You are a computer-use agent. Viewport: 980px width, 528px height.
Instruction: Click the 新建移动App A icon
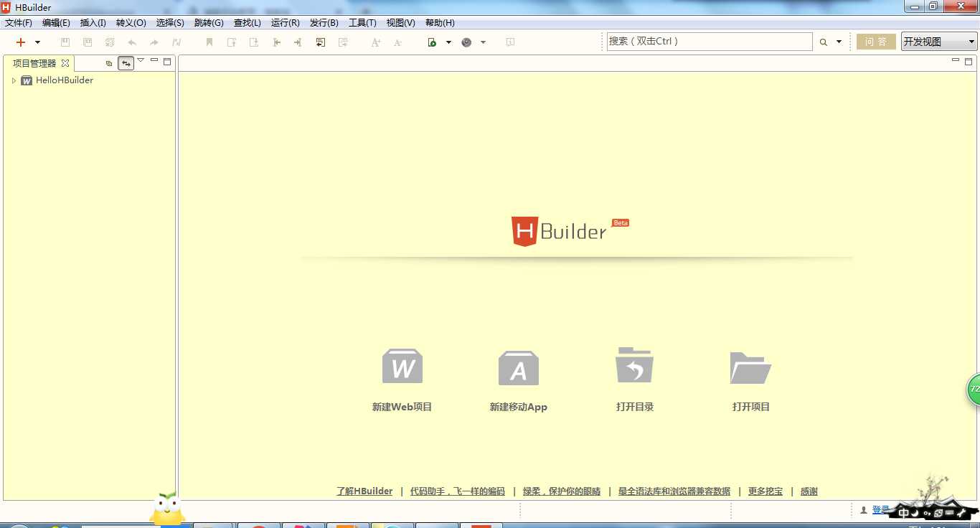(518, 368)
